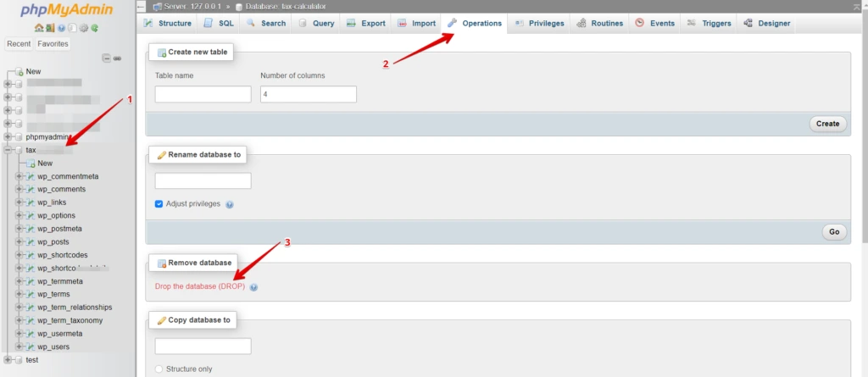Go to the Import tab
868x377 pixels.
(417, 23)
